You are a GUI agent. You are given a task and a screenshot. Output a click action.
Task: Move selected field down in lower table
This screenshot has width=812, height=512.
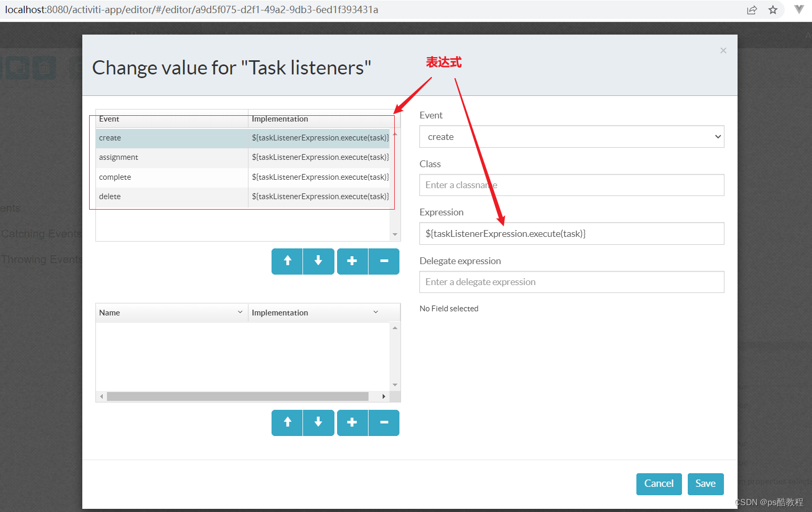point(318,422)
